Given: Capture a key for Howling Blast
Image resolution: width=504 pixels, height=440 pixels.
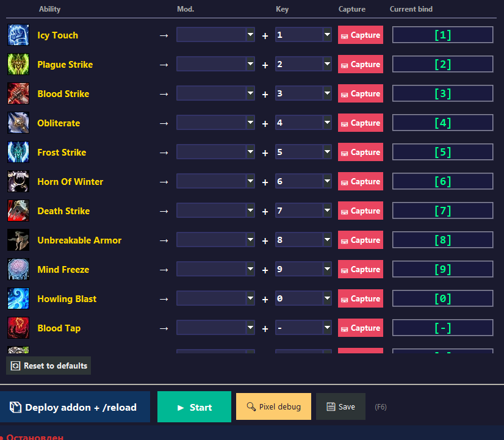Looking at the screenshot, I should tap(361, 298).
